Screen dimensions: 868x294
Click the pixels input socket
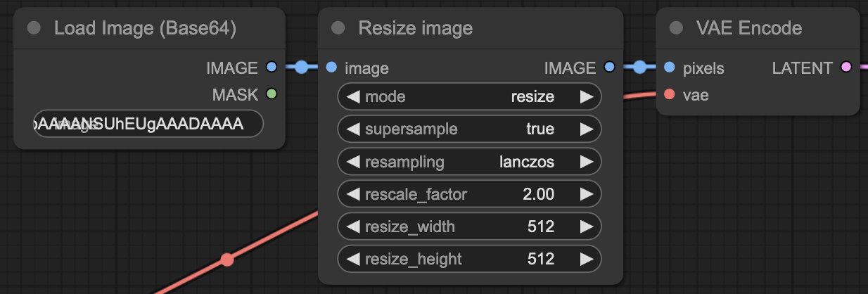(669, 68)
